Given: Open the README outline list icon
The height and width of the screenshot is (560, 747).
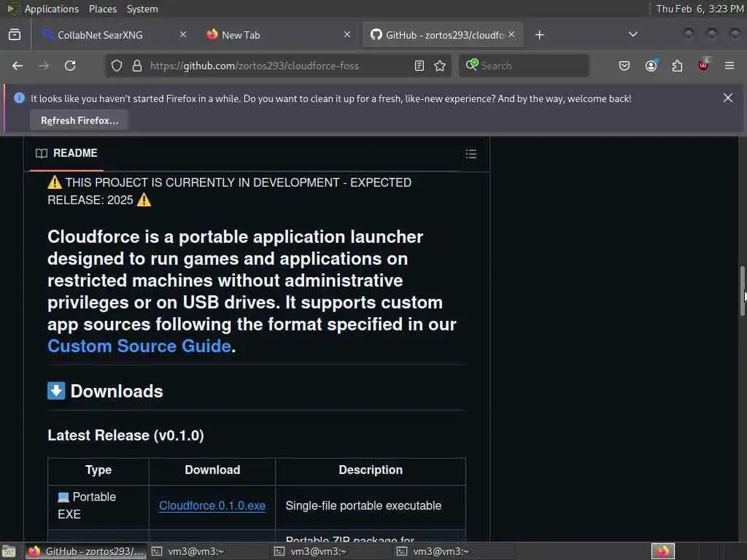Looking at the screenshot, I should coord(471,153).
